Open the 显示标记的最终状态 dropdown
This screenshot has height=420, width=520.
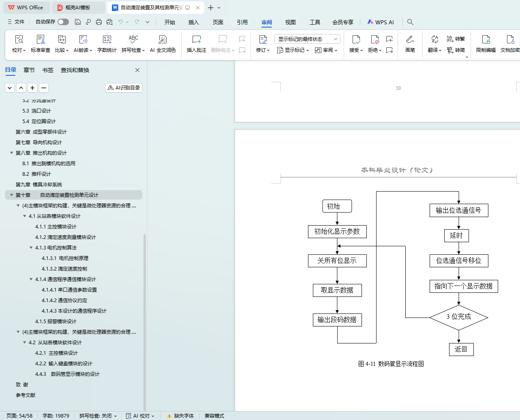point(307,39)
